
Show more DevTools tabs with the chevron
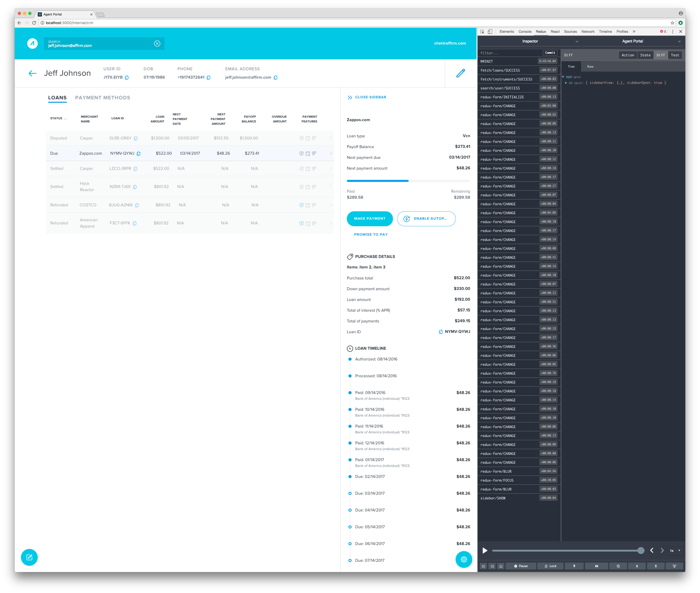point(634,32)
